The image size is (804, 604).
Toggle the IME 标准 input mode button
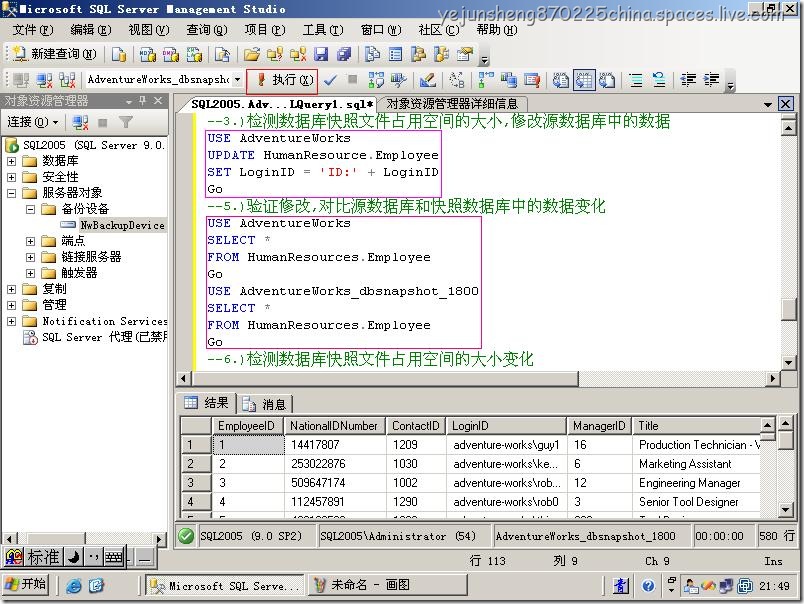43,557
